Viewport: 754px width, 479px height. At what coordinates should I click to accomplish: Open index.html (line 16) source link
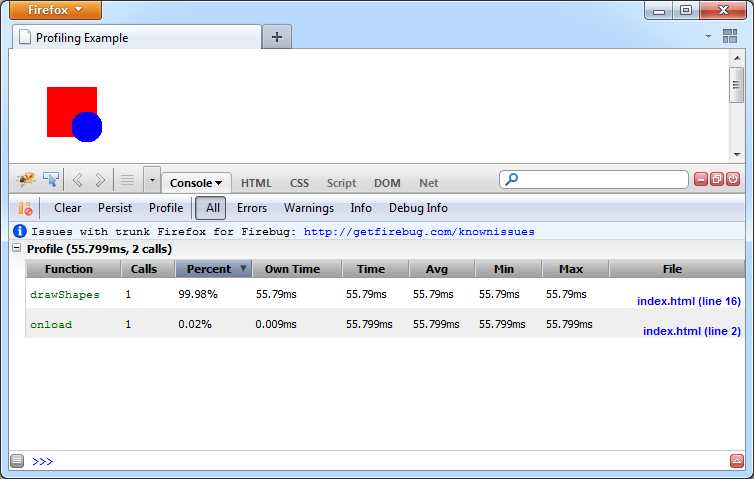click(688, 301)
